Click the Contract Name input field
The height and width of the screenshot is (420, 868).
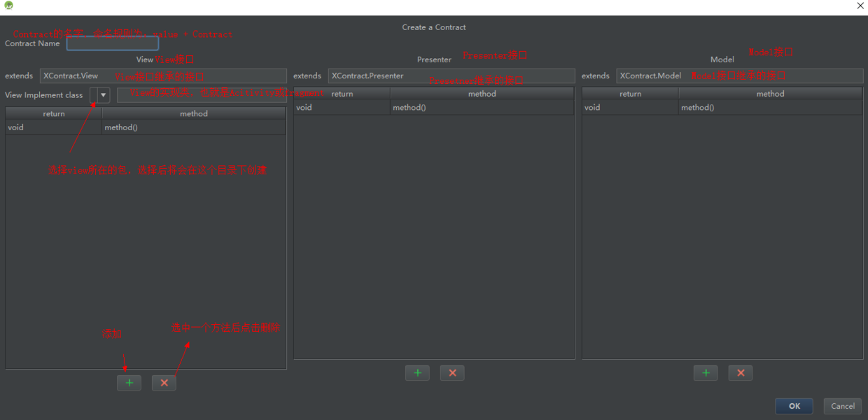click(x=113, y=43)
